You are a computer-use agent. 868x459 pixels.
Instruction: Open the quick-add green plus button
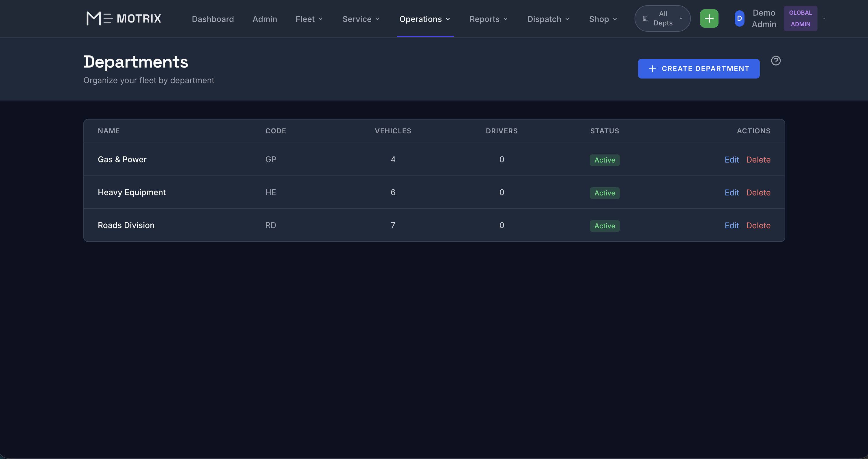coord(709,18)
